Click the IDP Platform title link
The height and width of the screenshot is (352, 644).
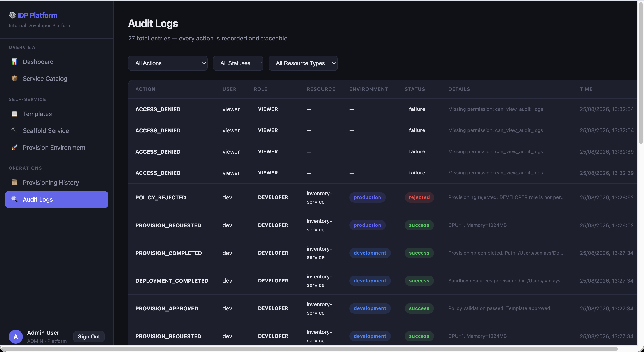[37, 15]
